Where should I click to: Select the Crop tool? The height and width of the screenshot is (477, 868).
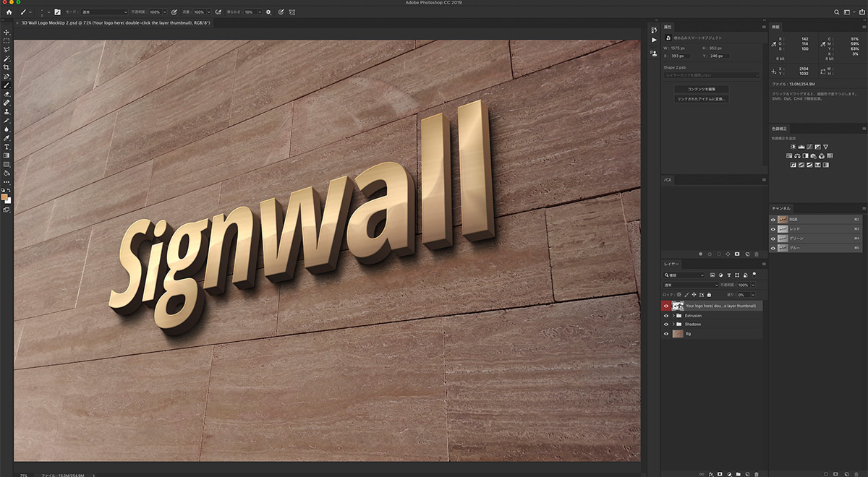pos(7,67)
